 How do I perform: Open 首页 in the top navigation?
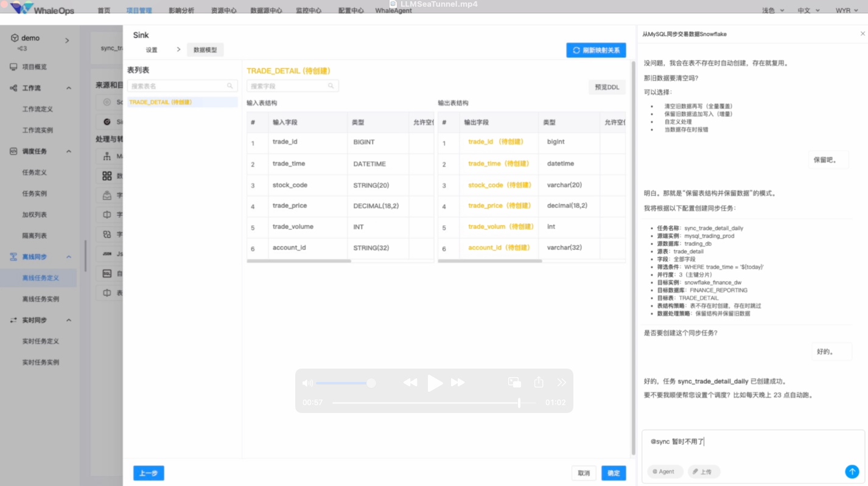pyautogui.click(x=104, y=11)
